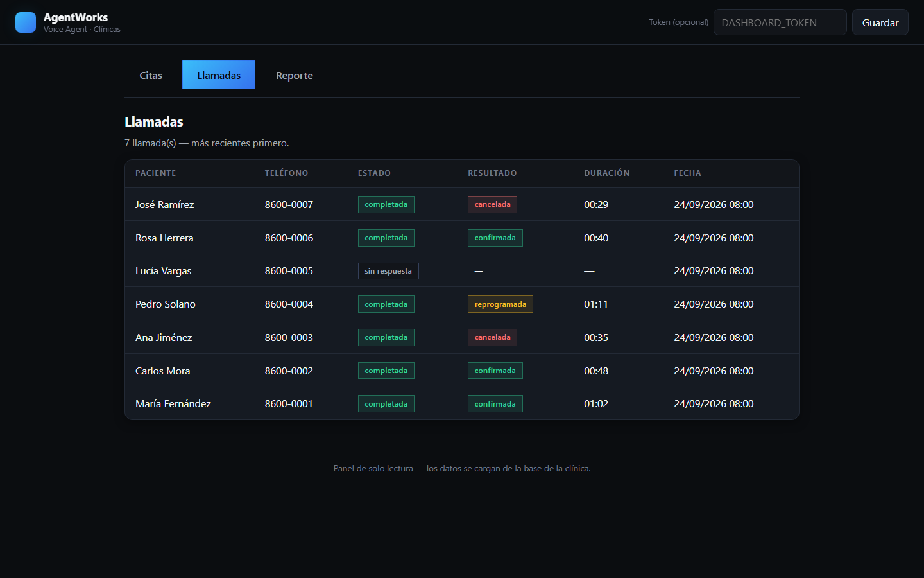Click the RESULTADO column header
The image size is (924, 578).
pos(492,173)
